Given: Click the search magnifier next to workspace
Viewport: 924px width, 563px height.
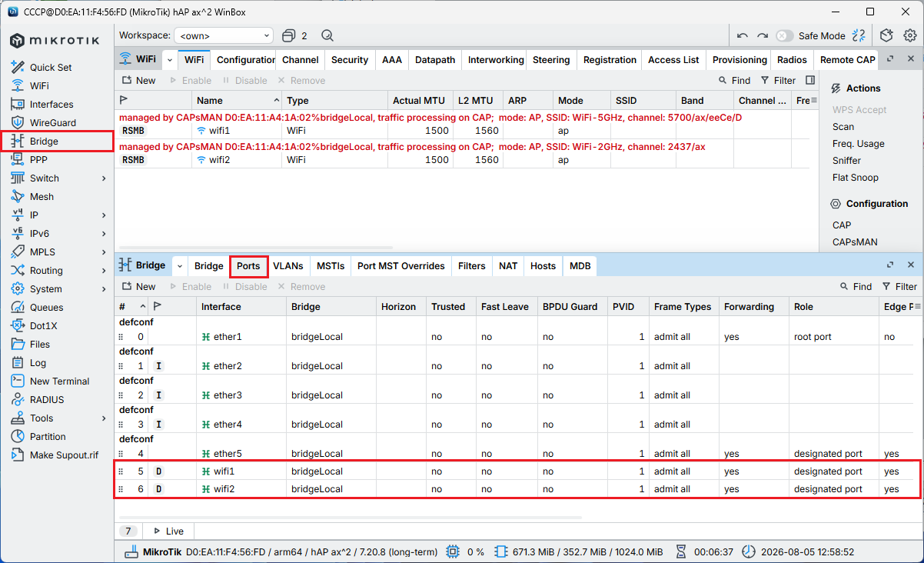Looking at the screenshot, I should 327,35.
